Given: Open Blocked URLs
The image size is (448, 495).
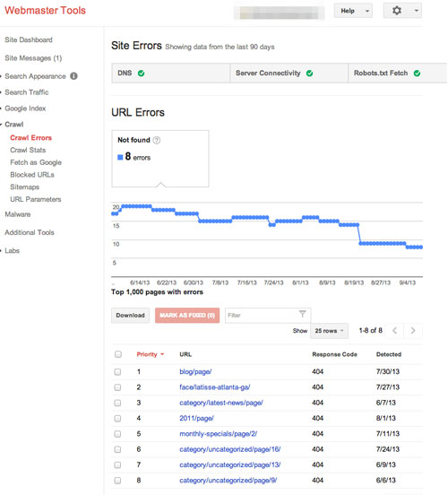Looking at the screenshot, I should pos(32,175).
